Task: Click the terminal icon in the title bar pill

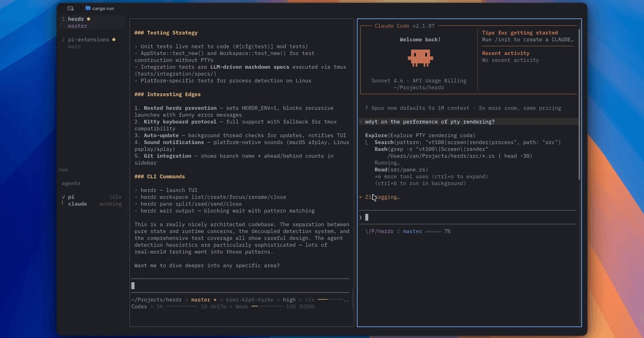Action: 70,8
